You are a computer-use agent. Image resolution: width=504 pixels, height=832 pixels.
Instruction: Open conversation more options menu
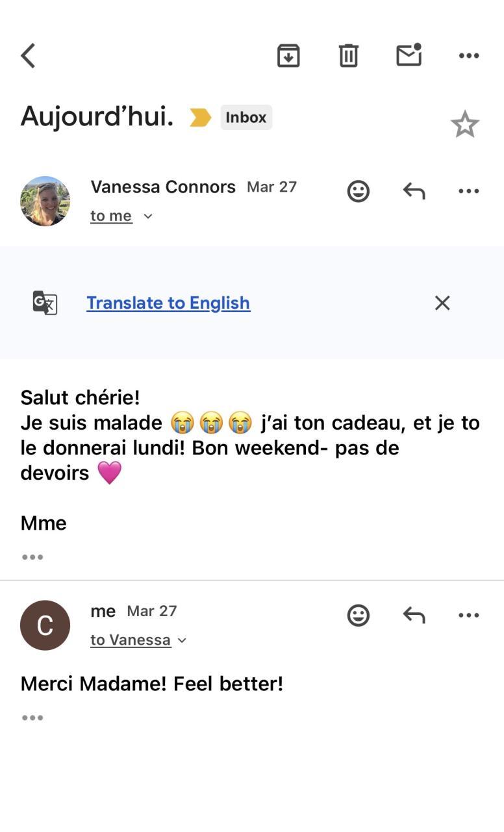pyautogui.click(x=469, y=56)
